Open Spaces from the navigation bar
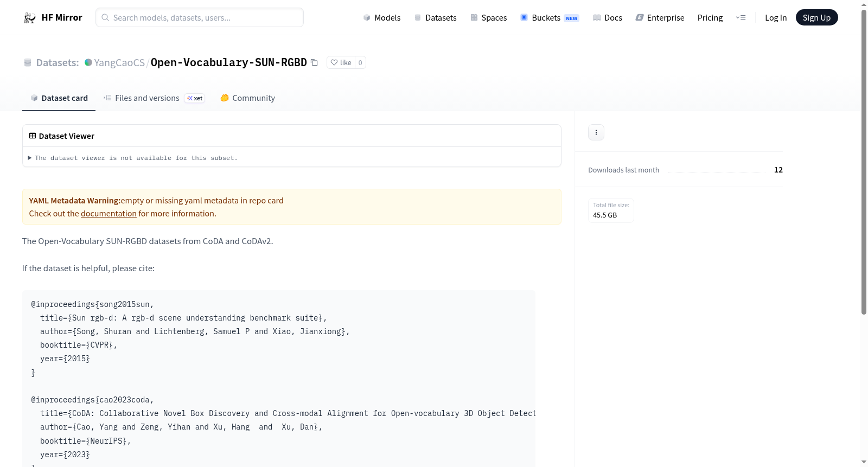 [x=488, y=18]
